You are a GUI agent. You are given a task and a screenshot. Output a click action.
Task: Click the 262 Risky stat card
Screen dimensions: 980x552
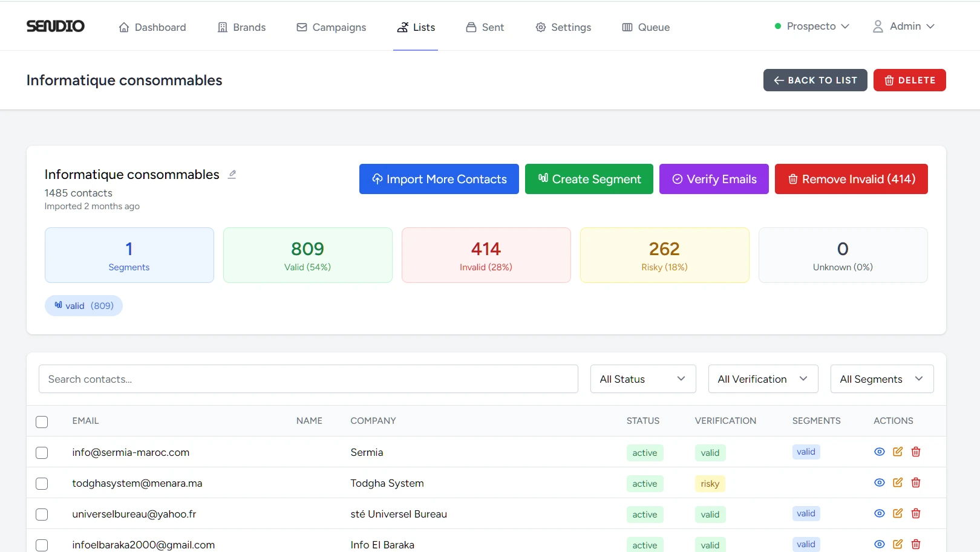[664, 255]
